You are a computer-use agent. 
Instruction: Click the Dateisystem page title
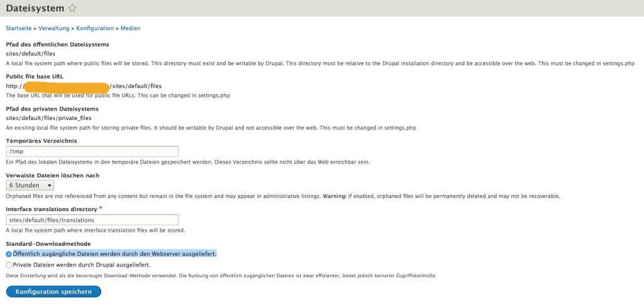pos(35,8)
